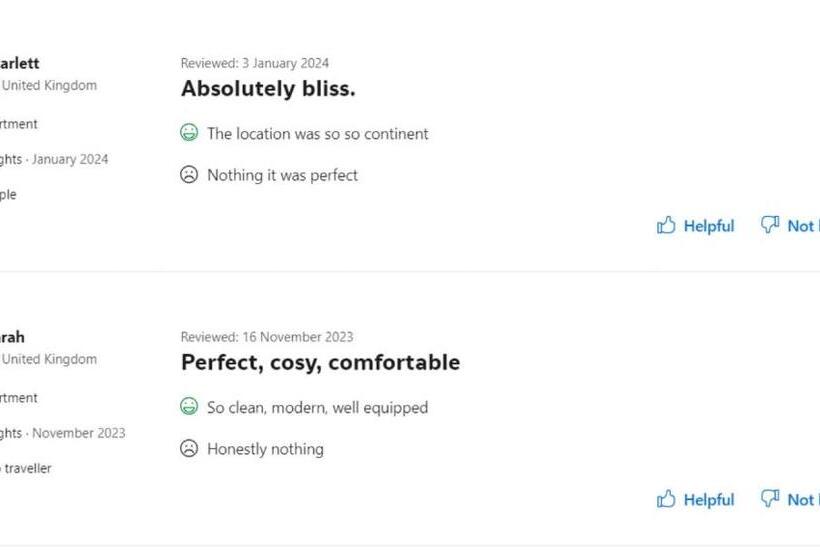Click thumbs-down icon on Absolutely bliss review
Image resolution: width=820 pixels, height=560 pixels.
[770, 225]
